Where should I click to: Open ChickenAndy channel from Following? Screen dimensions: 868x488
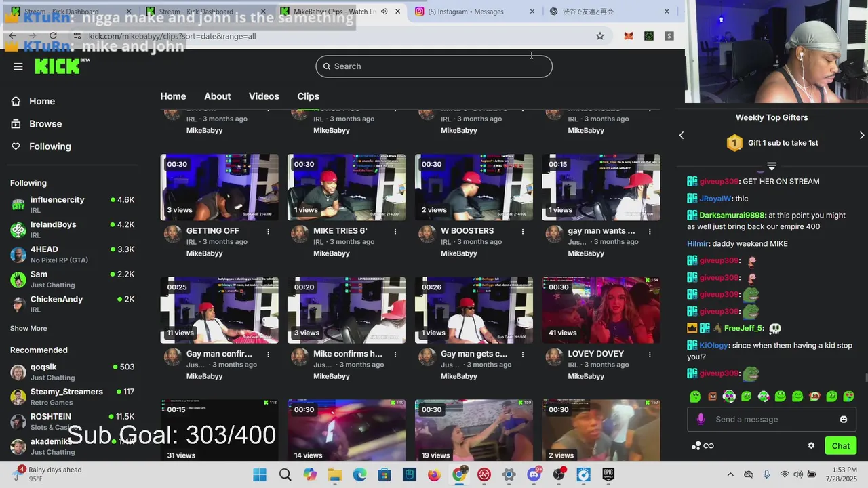73,304
